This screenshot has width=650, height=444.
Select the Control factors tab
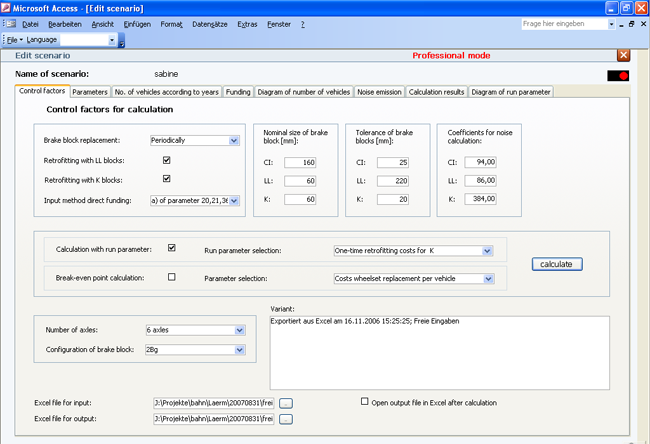click(42, 91)
